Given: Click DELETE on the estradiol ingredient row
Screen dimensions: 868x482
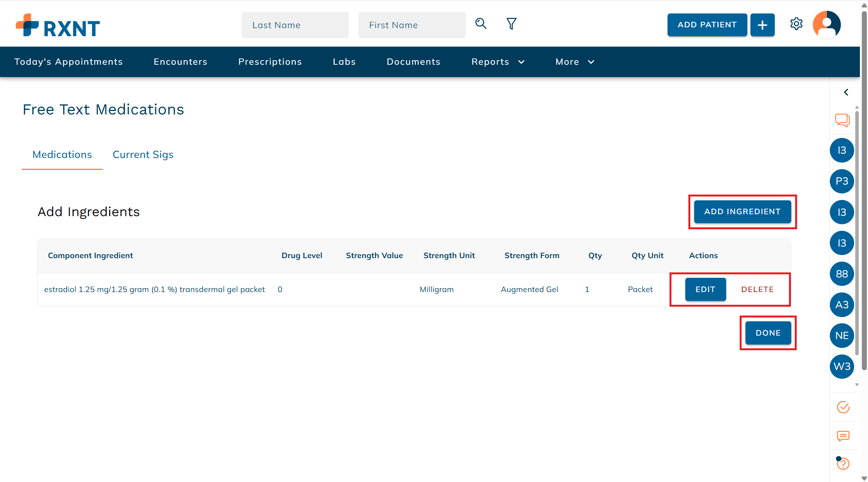Looking at the screenshot, I should (757, 289).
